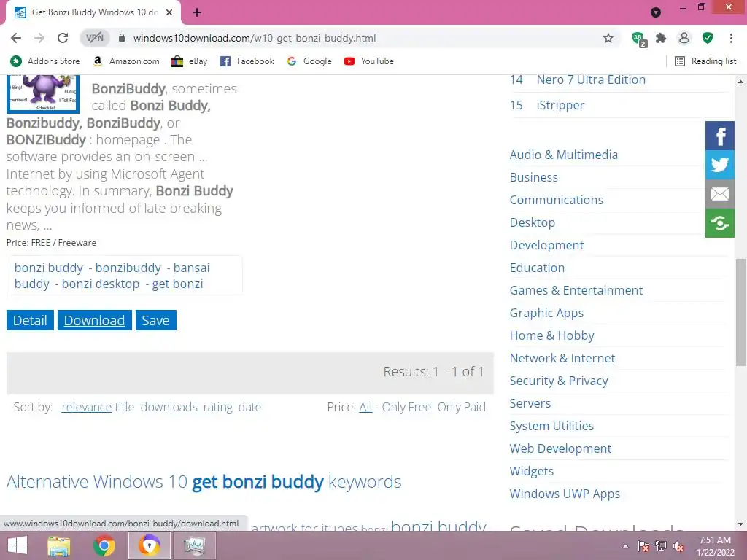Go back to the previous page
The width and height of the screenshot is (747, 560).
[x=16, y=38]
